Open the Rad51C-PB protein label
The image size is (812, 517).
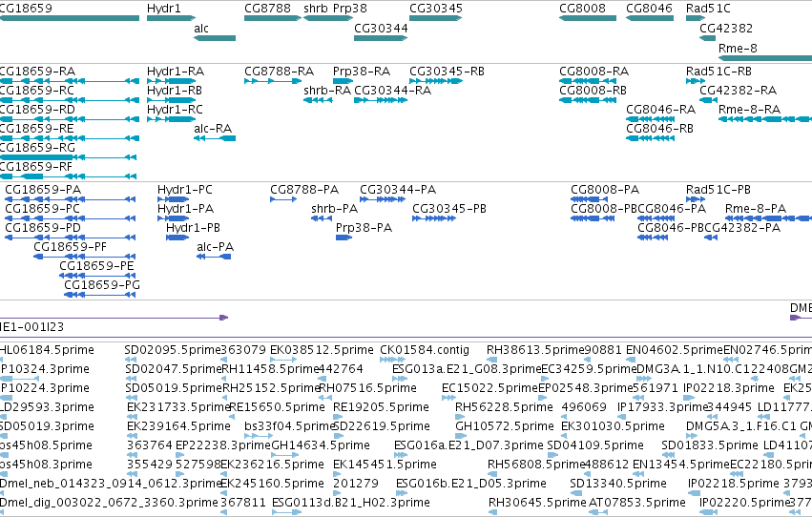tap(718, 190)
